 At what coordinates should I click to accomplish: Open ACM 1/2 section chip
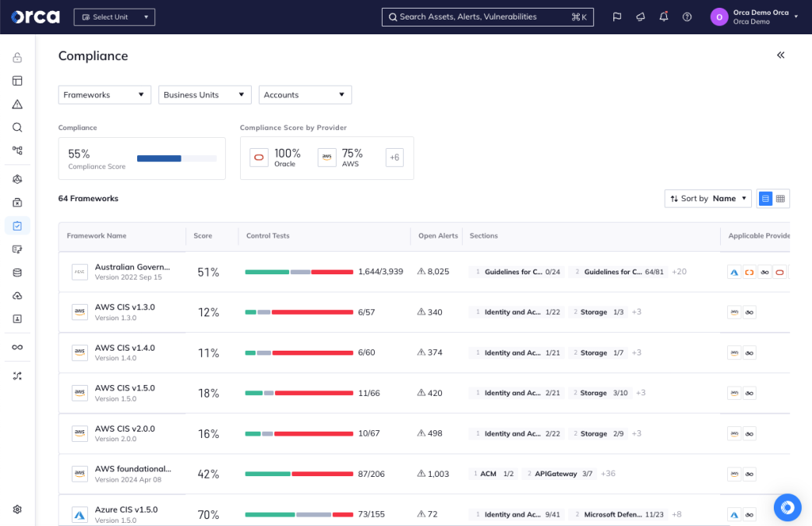click(493, 474)
